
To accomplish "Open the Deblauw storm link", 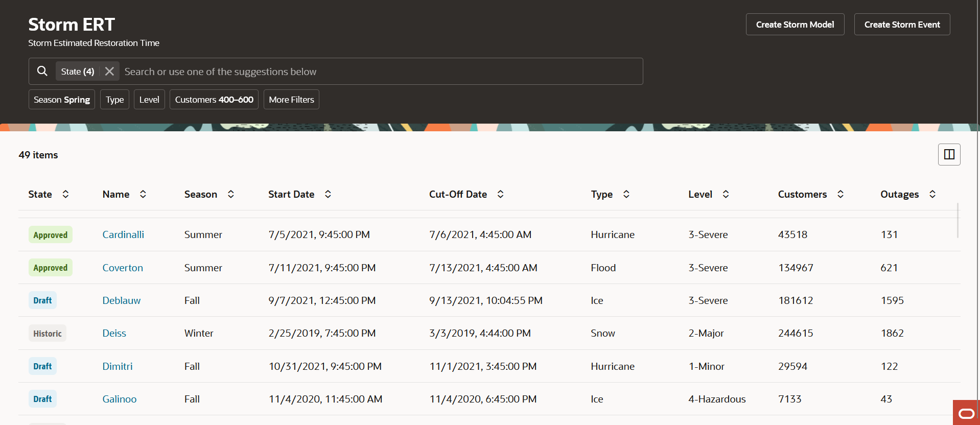I will (x=122, y=300).
